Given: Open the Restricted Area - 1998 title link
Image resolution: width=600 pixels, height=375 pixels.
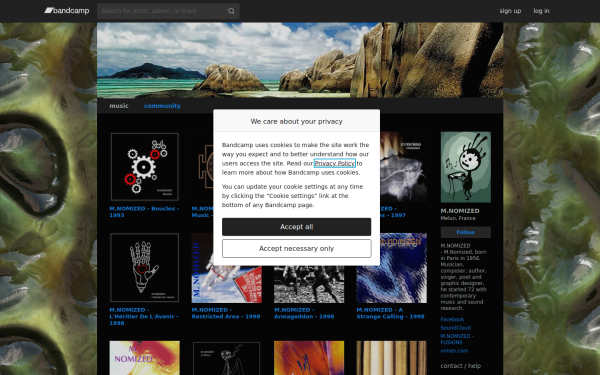Looking at the screenshot, I should 226,313.
